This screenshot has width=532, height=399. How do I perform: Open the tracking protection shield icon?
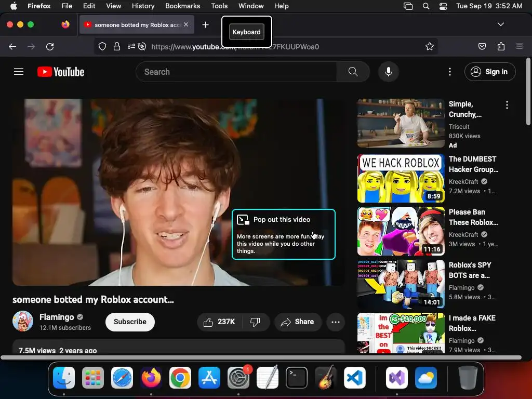point(102,46)
